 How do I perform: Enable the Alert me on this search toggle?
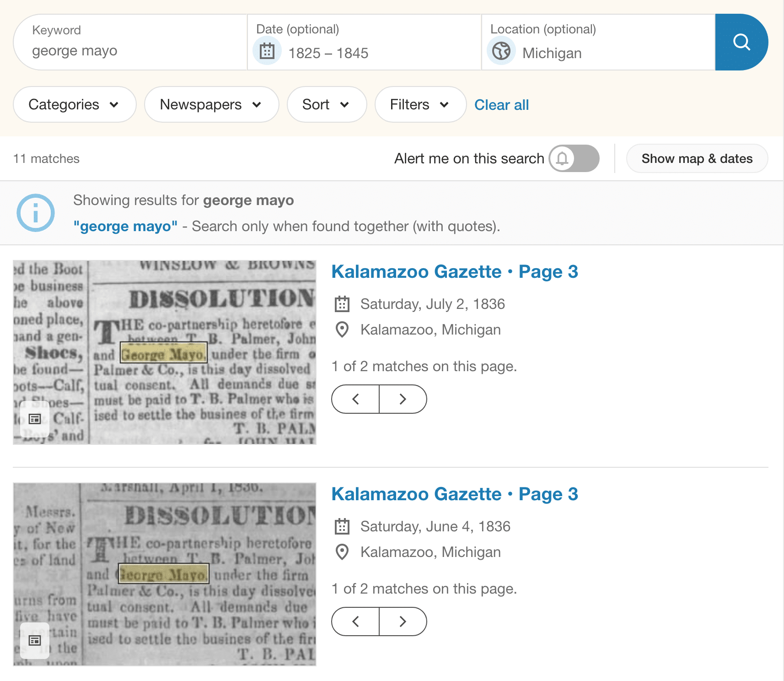coord(574,158)
